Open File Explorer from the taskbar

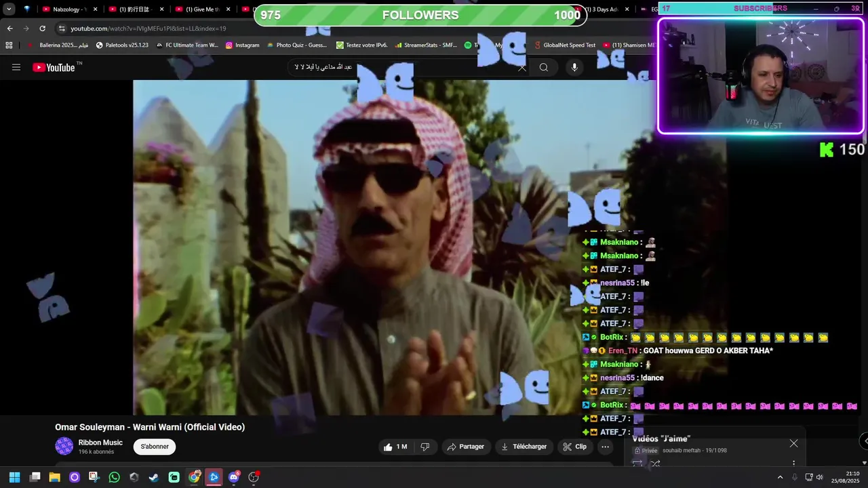[x=54, y=477]
